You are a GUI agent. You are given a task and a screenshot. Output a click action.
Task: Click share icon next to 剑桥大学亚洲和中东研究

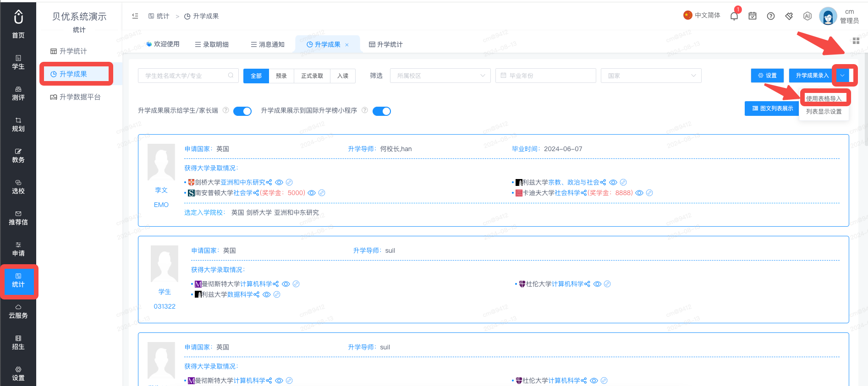[269, 182]
